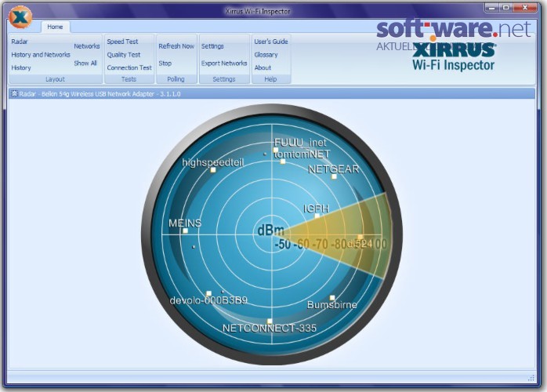Click the Show All layout button
The width and height of the screenshot is (547, 392).
tap(85, 64)
